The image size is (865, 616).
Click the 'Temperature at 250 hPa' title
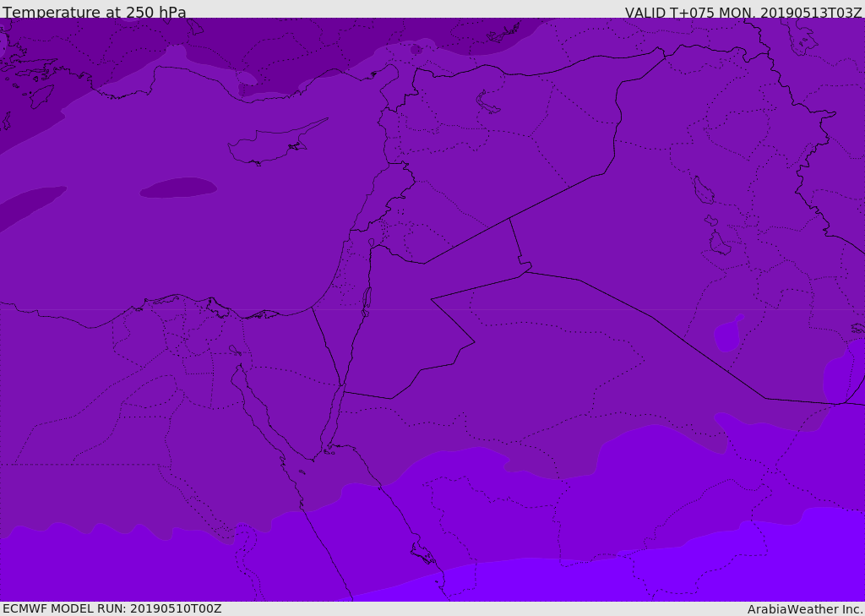(95, 12)
